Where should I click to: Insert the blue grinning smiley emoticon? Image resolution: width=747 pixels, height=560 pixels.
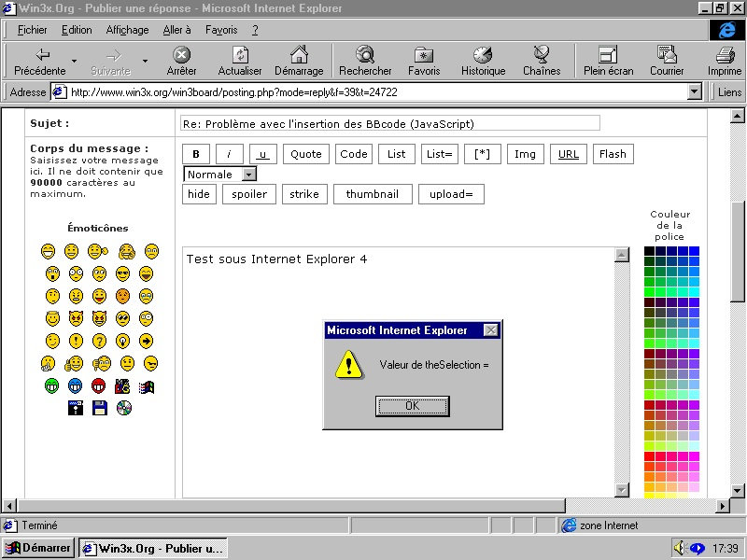(x=76, y=385)
